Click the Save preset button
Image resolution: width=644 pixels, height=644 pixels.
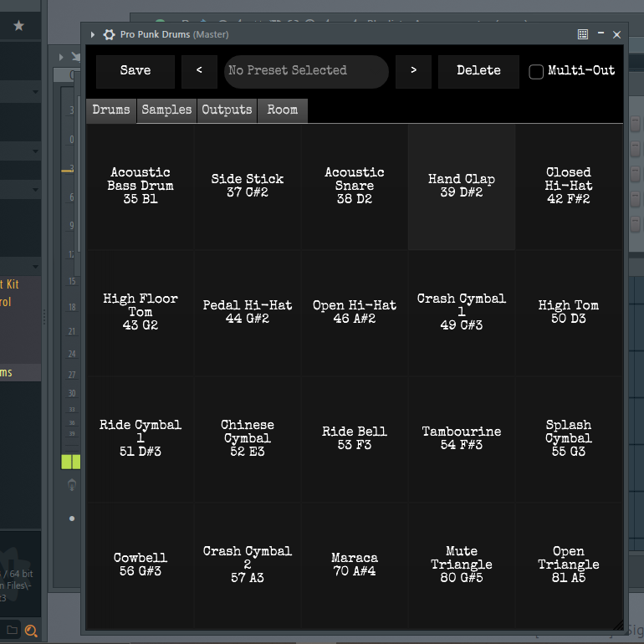(135, 71)
